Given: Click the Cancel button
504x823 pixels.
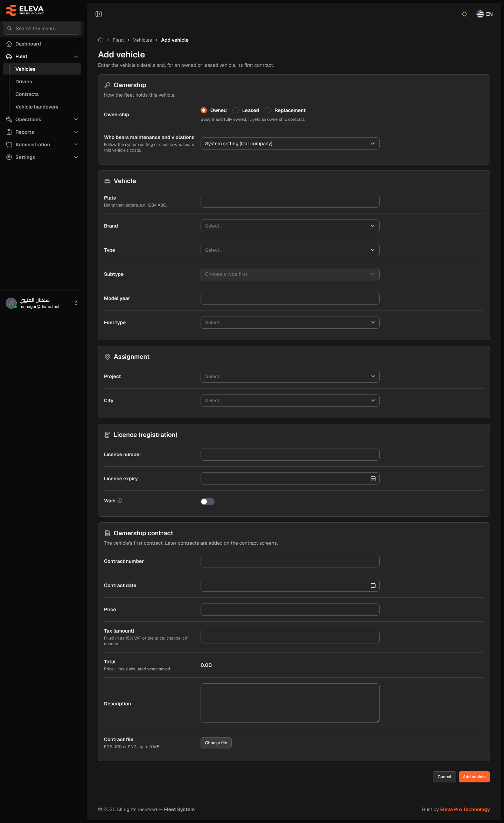Looking at the screenshot, I should point(444,777).
